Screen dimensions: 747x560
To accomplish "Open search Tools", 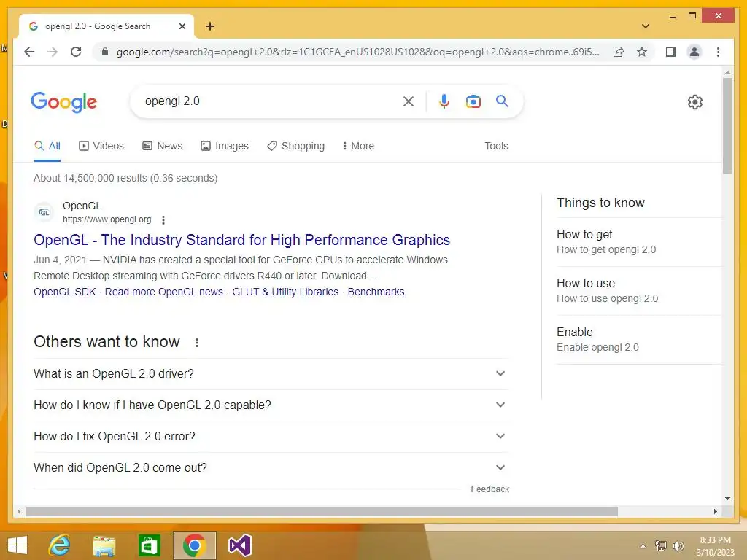I will click(x=496, y=146).
